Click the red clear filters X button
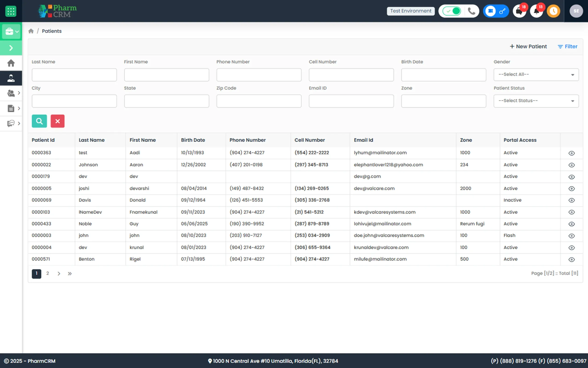 (58, 121)
